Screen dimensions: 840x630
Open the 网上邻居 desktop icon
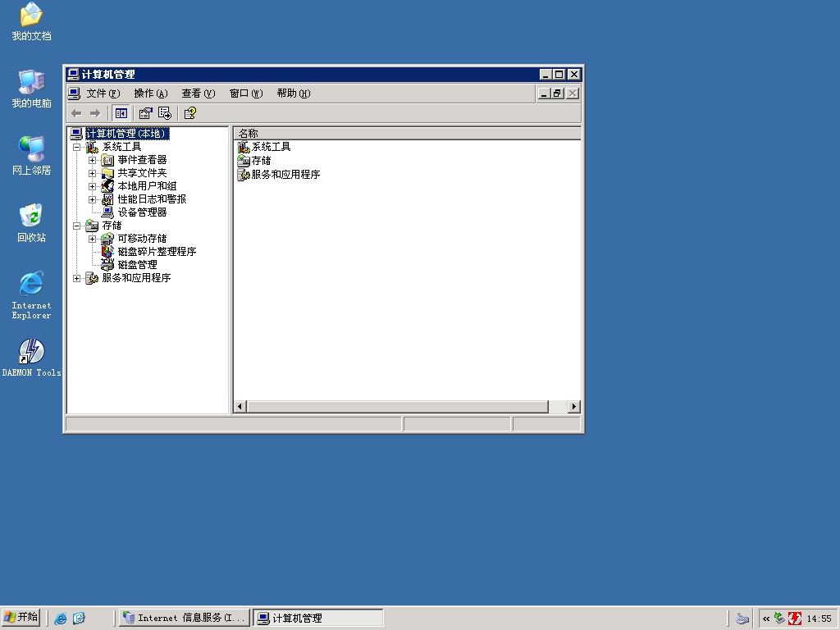pyautogui.click(x=32, y=156)
